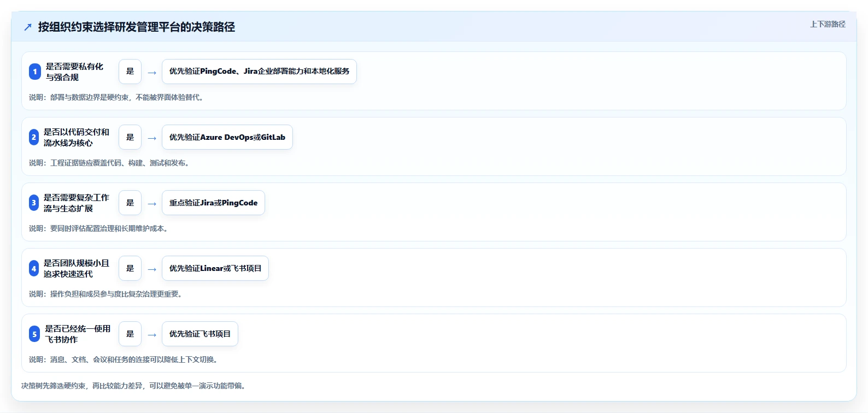The width and height of the screenshot is (868, 413).
Task: Select the 是 box for 代码交付和流水线
Action: 130,137
